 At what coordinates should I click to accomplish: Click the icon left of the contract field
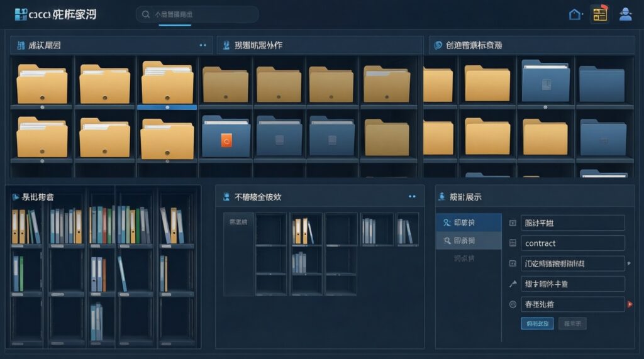[x=513, y=243]
